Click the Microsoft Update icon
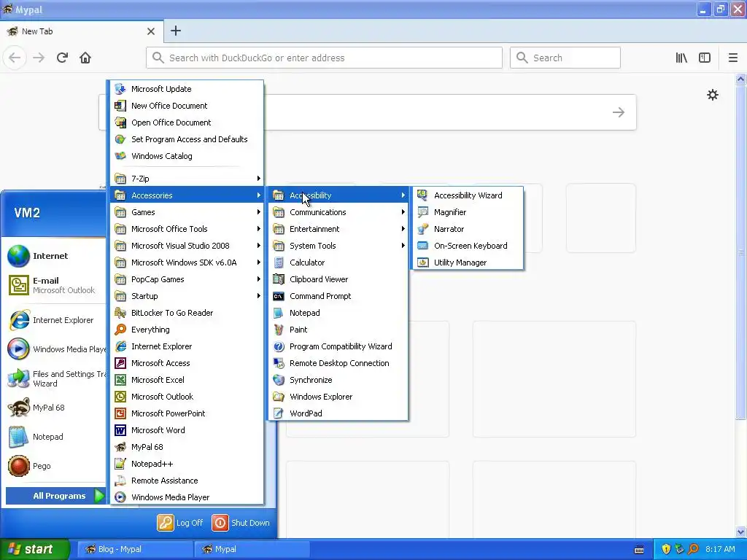The image size is (747, 560). tap(120, 89)
